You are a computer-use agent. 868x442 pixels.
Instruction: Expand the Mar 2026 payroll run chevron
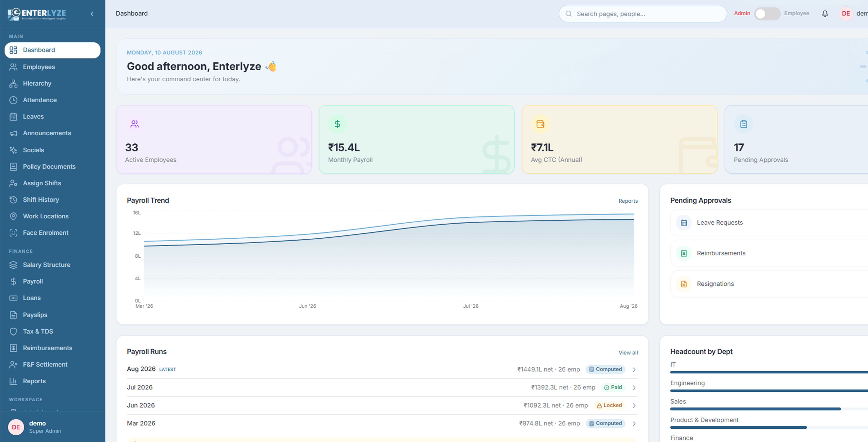(634, 424)
